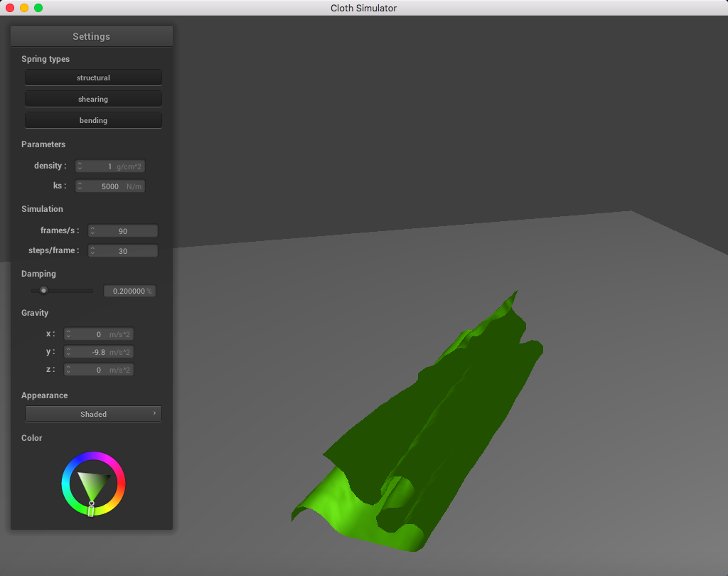Click the yellow minimize window button
Viewport: 728px width, 576px height.
(24, 8)
